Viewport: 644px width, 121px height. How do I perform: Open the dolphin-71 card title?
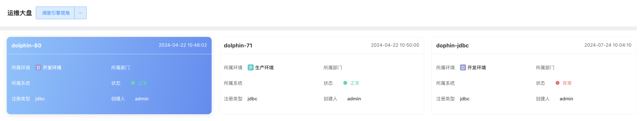(x=238, y=45)
